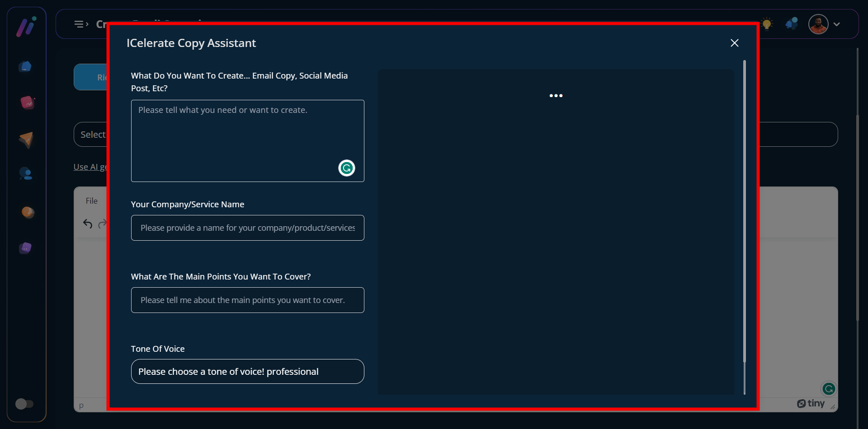Open the purple chat bubble sidebar icon

(x=26, y=248)
